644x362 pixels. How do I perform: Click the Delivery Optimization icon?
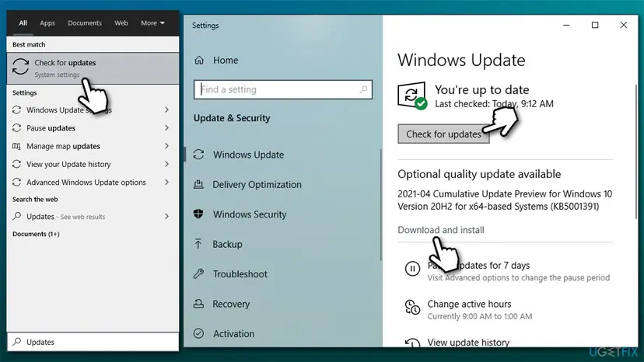click(198, 184)
